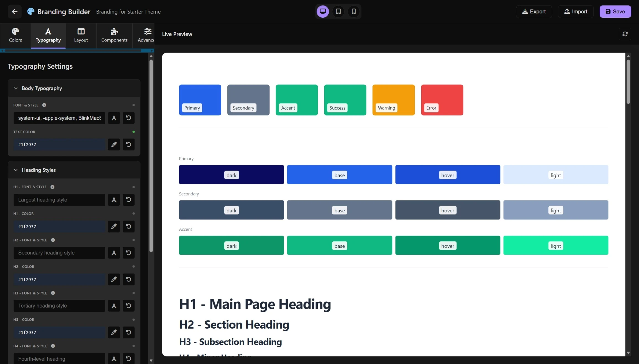The width and height of the screenshot is (639, 364).
Task: Show info for H2 Font & Style
Action: tap(53, 240)
